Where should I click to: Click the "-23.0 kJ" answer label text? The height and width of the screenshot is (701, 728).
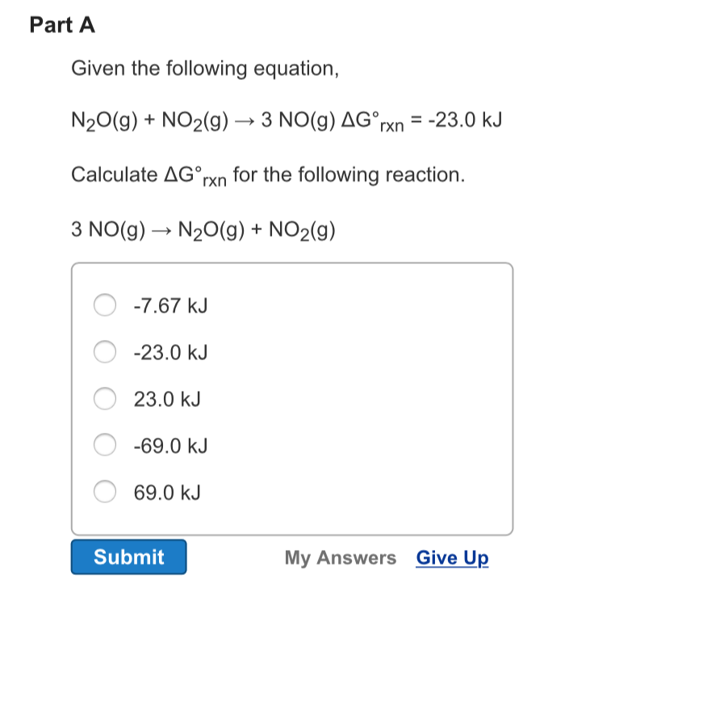pyautogui.click(x=170, y=353)
